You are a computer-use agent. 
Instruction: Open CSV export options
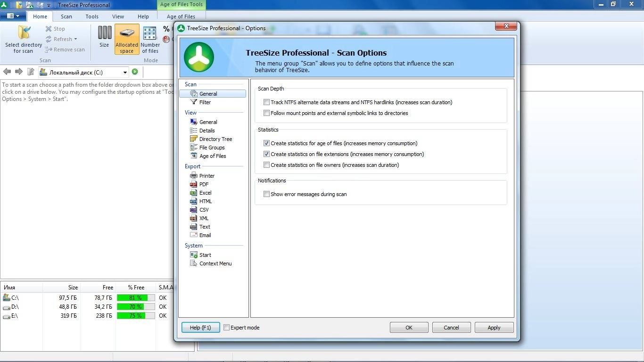pos(204,210)
